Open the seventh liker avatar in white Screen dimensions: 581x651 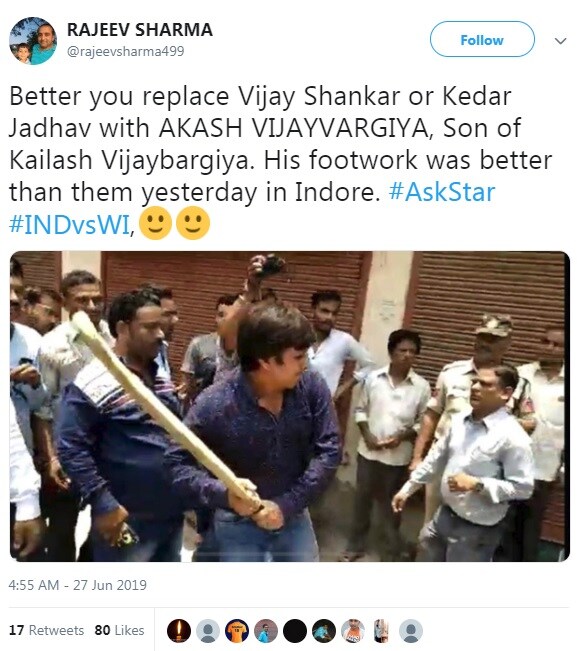pos(353,631)
